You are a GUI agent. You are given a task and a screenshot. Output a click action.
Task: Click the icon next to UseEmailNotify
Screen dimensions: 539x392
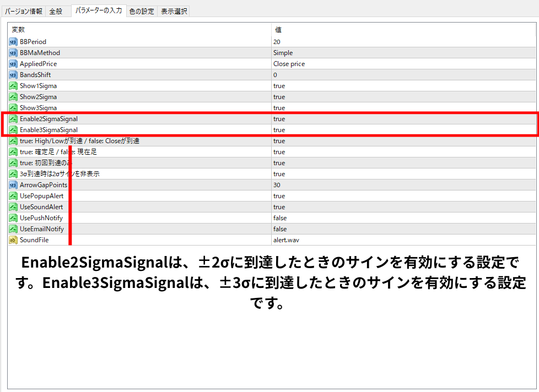pos(13,229)
